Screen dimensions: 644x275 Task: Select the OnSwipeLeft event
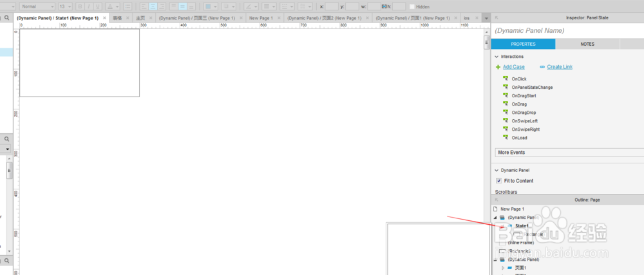click(x=524, y=121)
